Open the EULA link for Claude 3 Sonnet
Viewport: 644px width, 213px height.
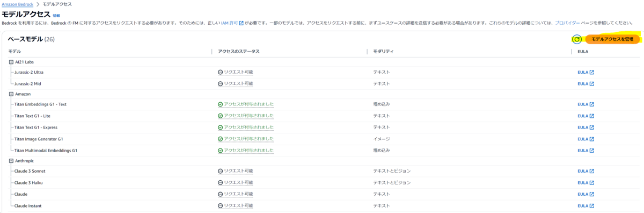(586, 171)
